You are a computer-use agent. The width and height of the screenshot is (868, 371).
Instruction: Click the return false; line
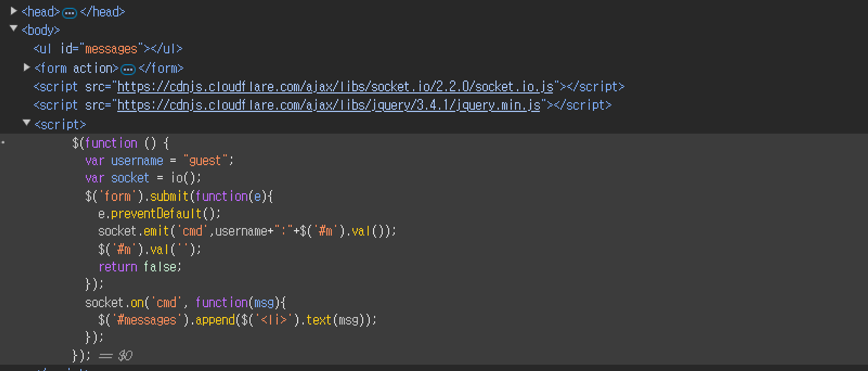pyautogui.click(x=140, y=267)
